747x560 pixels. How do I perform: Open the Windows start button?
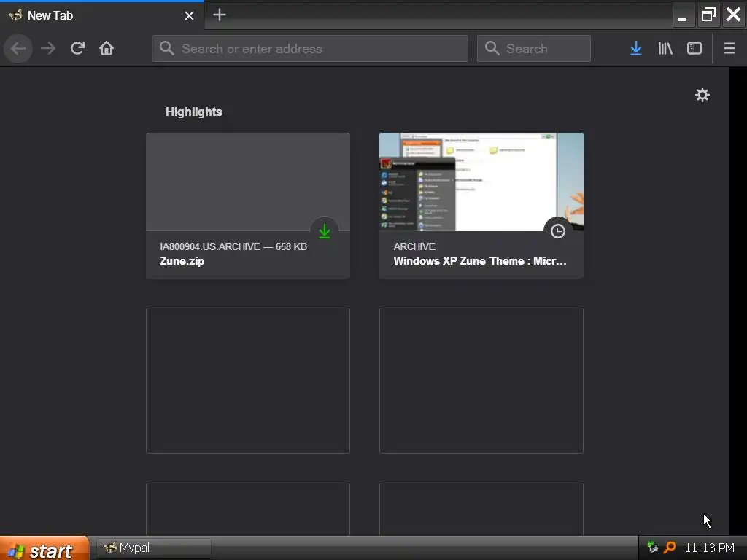coord(44,548)
